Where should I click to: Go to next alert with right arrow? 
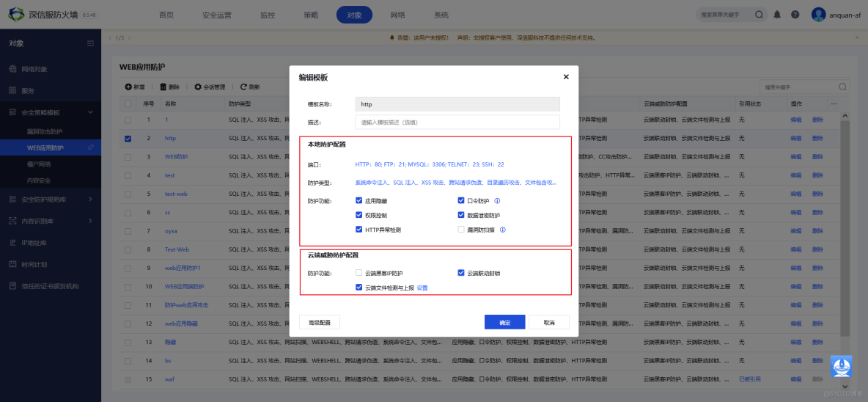pyautogui.click(x=130, y=37)
